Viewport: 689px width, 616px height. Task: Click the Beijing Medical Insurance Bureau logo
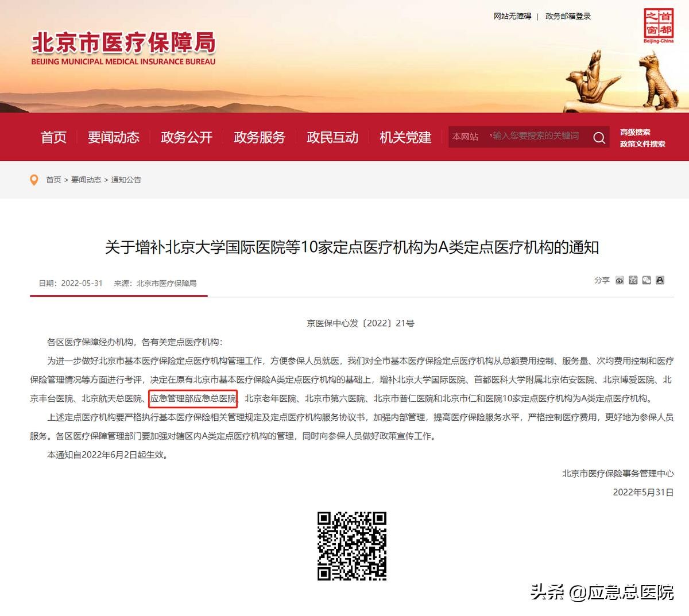[x=123, y=48]
